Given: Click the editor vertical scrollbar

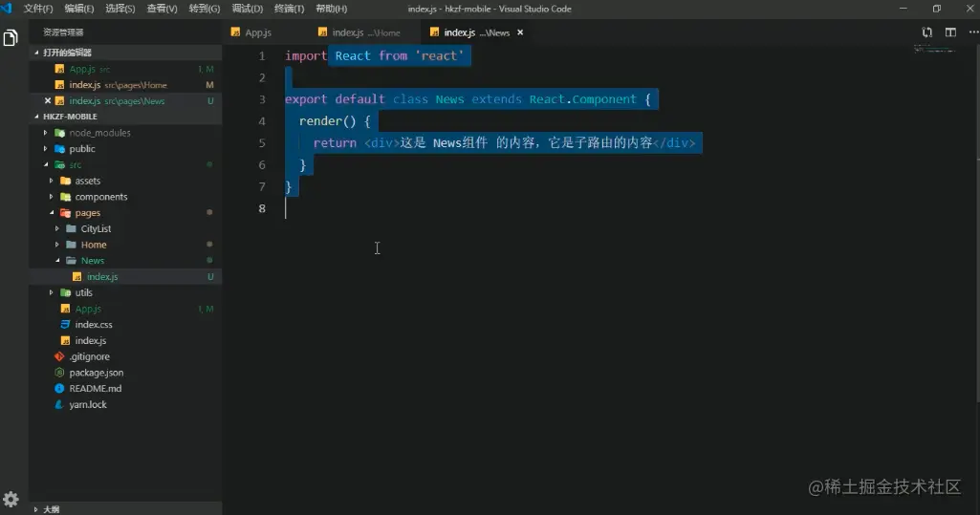Looking at the screenshot, I should pyautogui.click(x=977, y=223).
